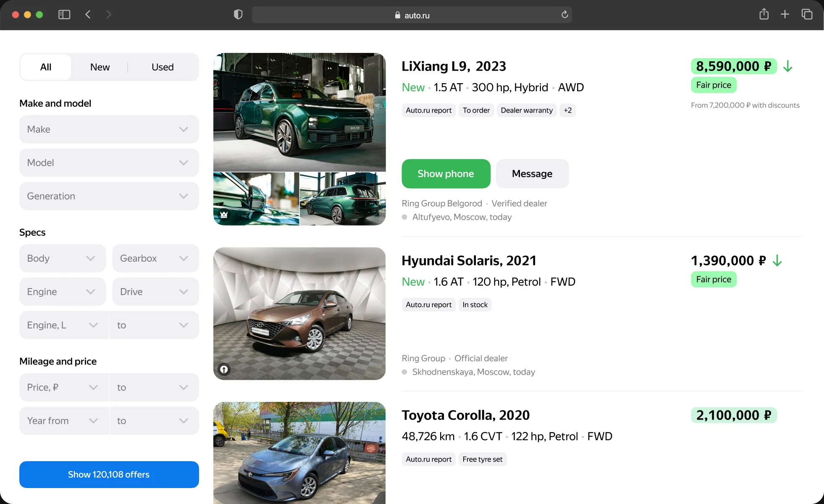Open the Year from dropdown
The width and height of the screenshot is (824, 504).
click(64, 420)
